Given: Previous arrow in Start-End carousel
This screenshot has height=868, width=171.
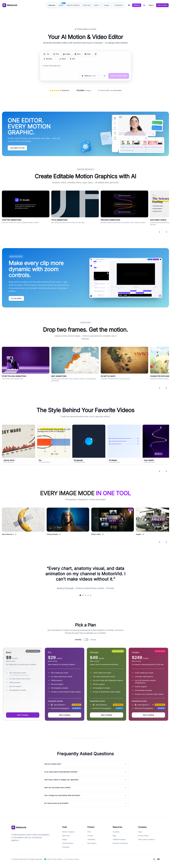Looking at the screenshot, I should (160, 388).
